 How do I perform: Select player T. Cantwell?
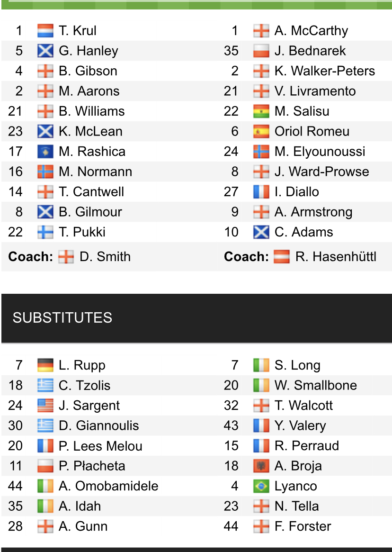91,192
